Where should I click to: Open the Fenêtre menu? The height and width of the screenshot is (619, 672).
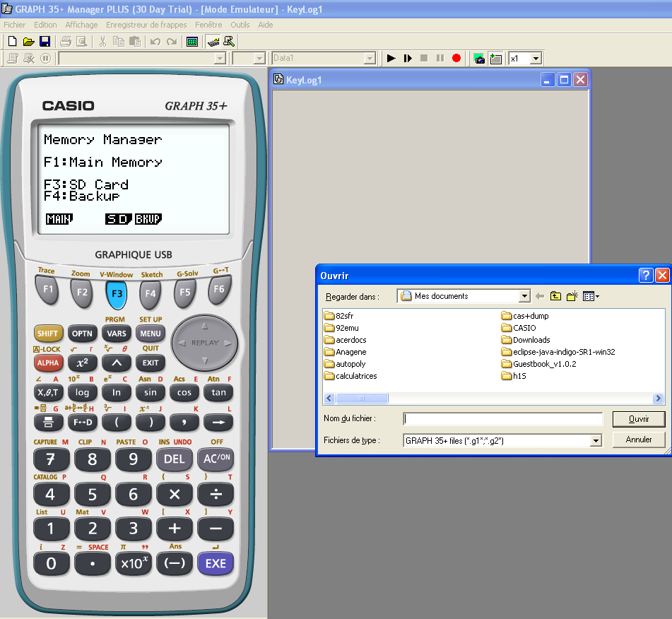click(x=208, y=25)
